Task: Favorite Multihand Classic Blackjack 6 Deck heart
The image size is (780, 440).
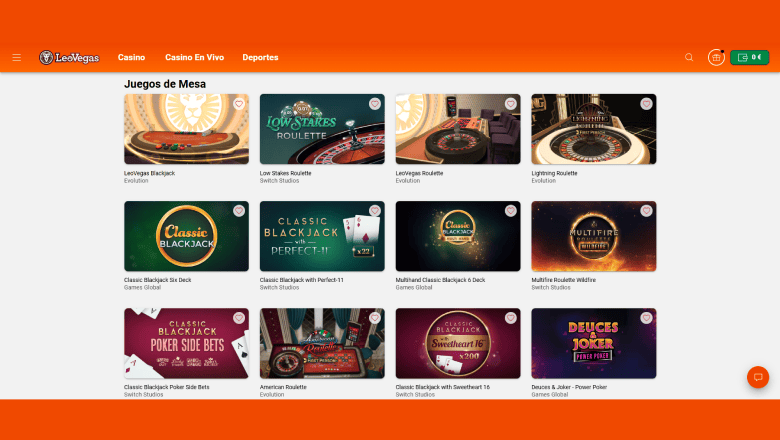Action: 510,211
